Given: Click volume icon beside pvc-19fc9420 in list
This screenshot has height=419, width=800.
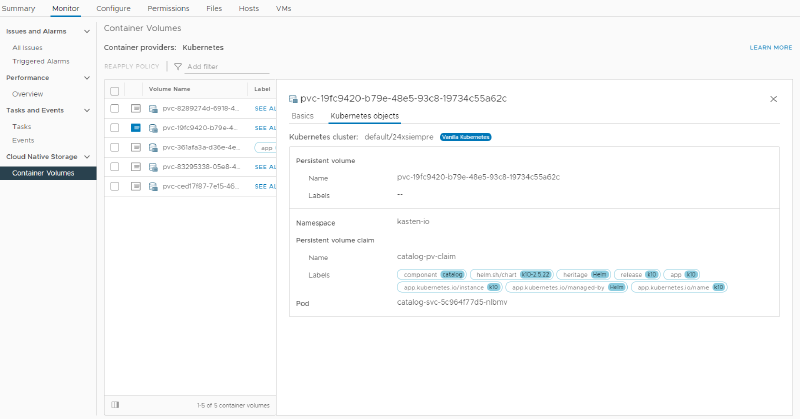Looking at the screenshot, I should click(x=153, y=128).
